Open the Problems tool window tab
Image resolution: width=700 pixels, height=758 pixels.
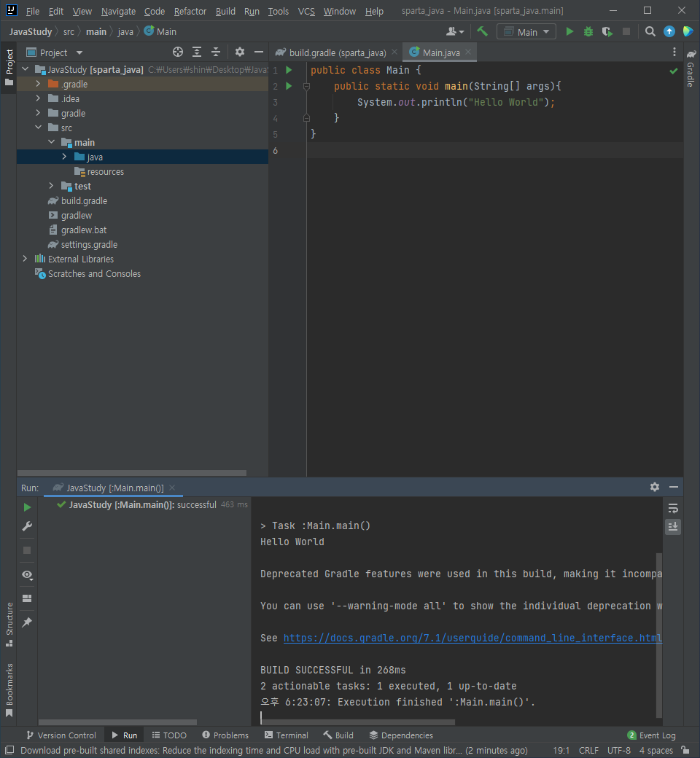click(225, 735)
